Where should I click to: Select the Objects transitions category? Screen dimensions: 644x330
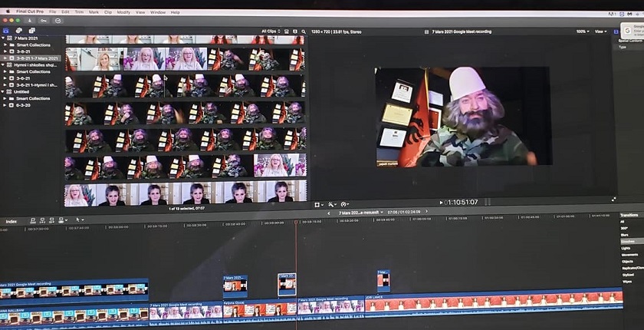coord(628,262)
